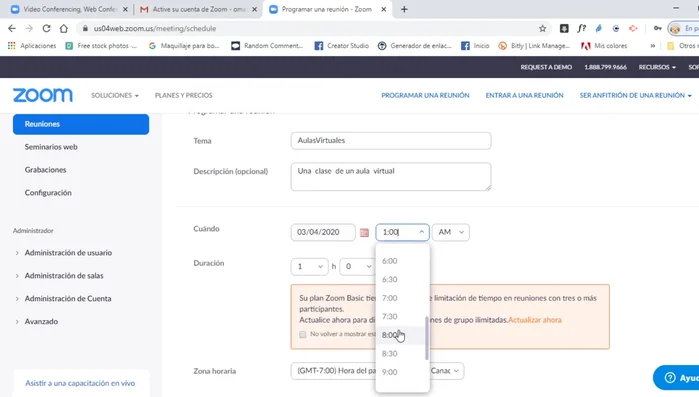The height and width of the screenshot is (397, 699).
Task: Open the Random Comment bookmark
Action: pyautogui.click(x=267, y=46)
